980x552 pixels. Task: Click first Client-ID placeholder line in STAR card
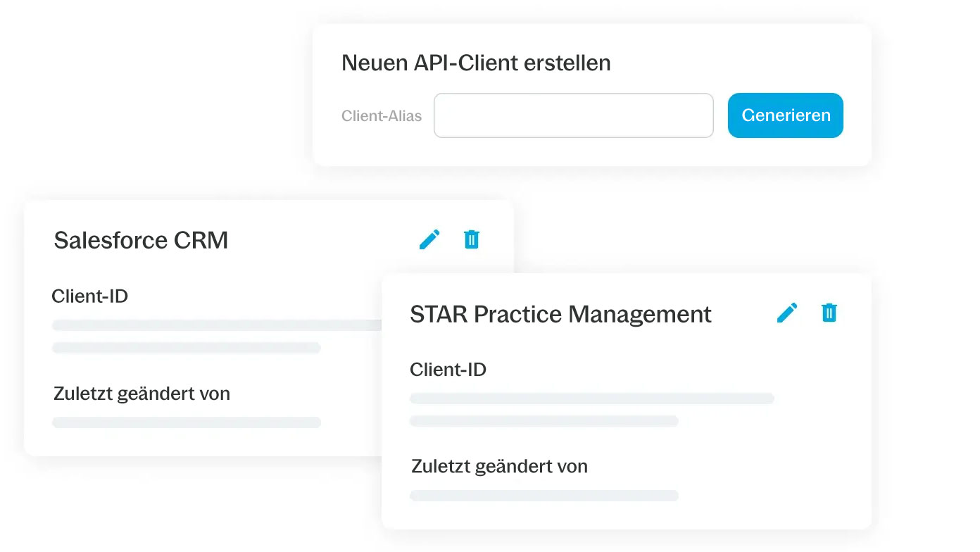pos(591,399)
